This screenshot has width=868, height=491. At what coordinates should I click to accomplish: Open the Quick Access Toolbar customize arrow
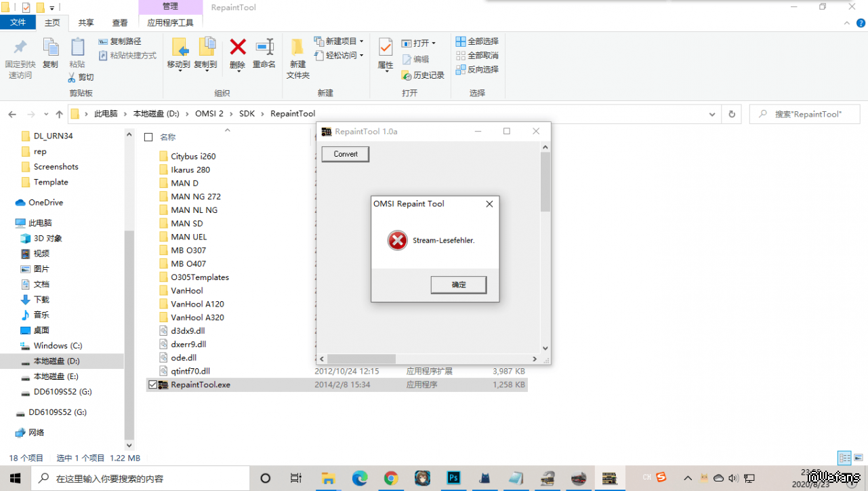(x=52, y=7)
